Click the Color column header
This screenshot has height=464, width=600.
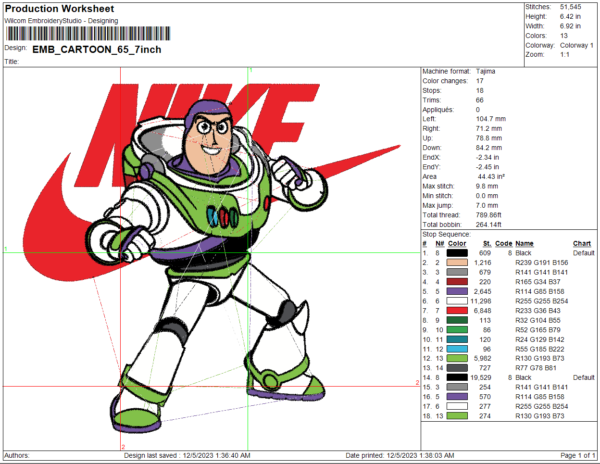point(457,244)
